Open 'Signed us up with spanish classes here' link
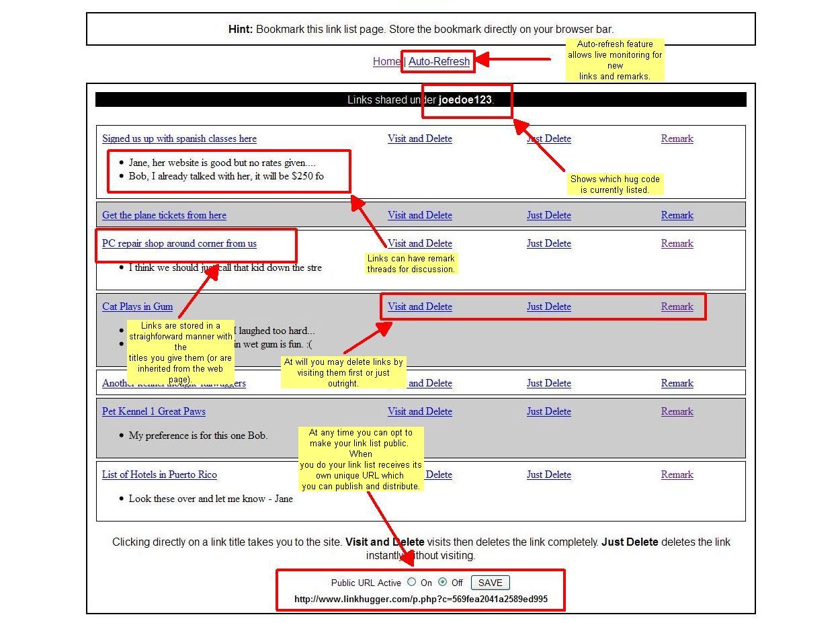Screen dimensions: 840x623 coord(179,138)
